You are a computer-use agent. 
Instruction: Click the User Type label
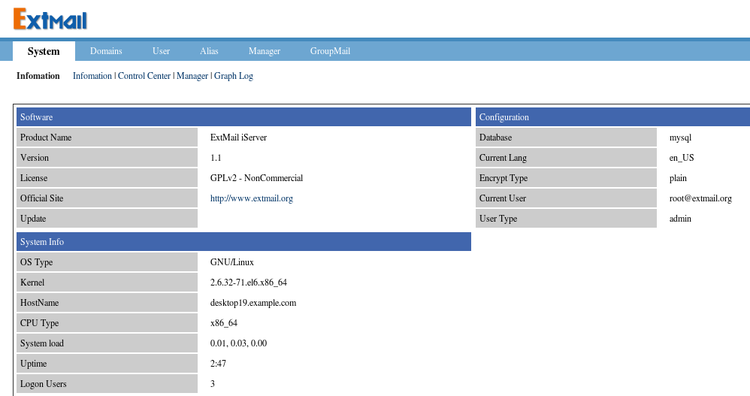(566, 219)
